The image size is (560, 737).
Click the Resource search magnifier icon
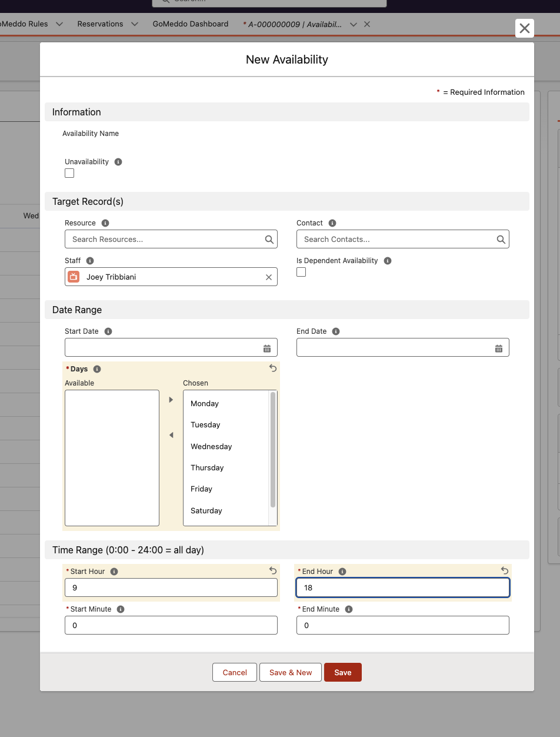pyautogui.click(x=269, y=239)
